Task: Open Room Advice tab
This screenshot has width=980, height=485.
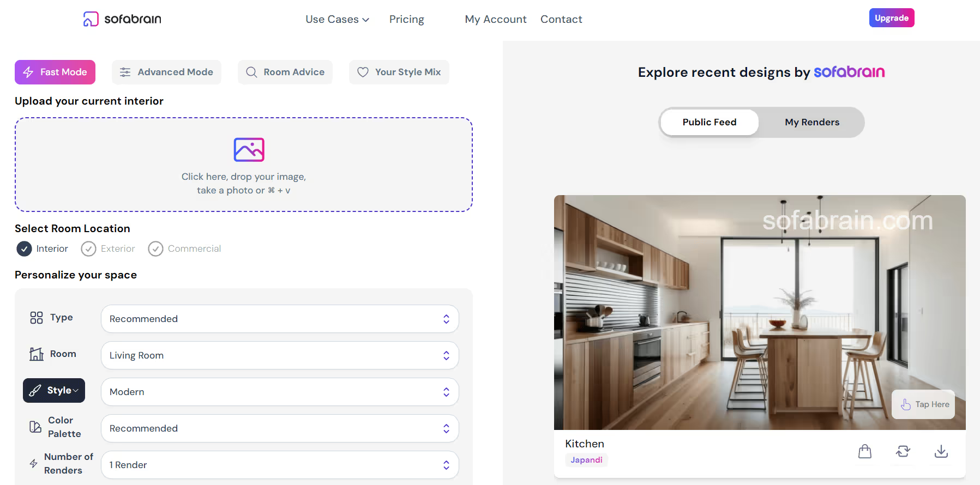Action: click(x=285, y=72)
